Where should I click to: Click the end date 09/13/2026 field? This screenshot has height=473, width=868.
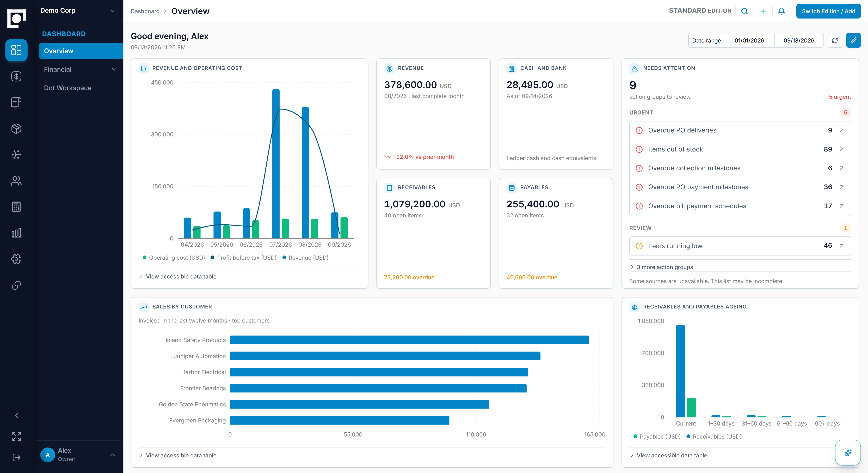point(799,40)
